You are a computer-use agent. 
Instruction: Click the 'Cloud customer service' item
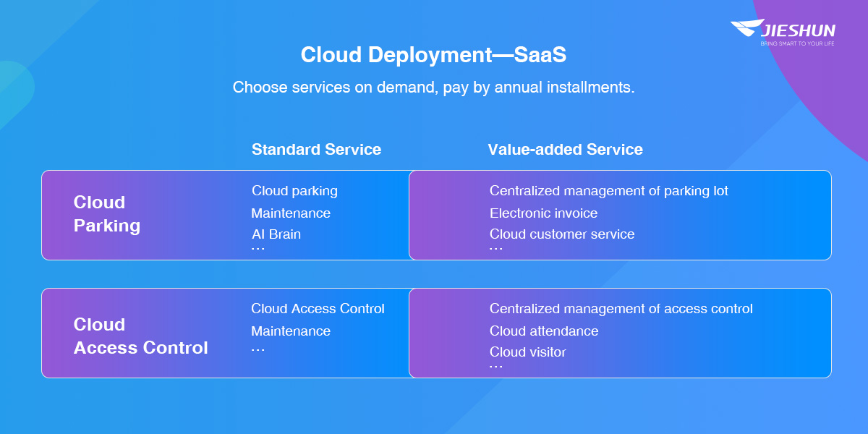point(562,234)
